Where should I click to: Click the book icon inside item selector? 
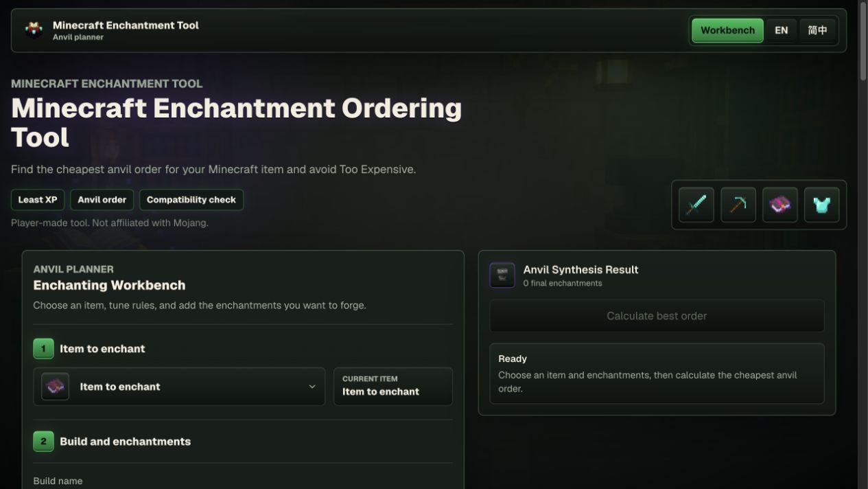click(x=55, y=387)
